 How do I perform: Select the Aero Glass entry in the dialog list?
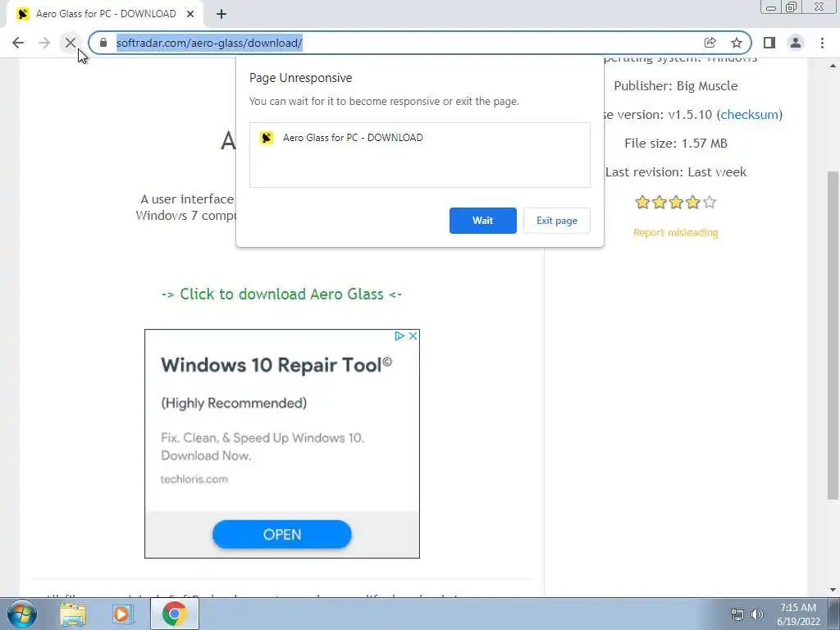[419, 138]
